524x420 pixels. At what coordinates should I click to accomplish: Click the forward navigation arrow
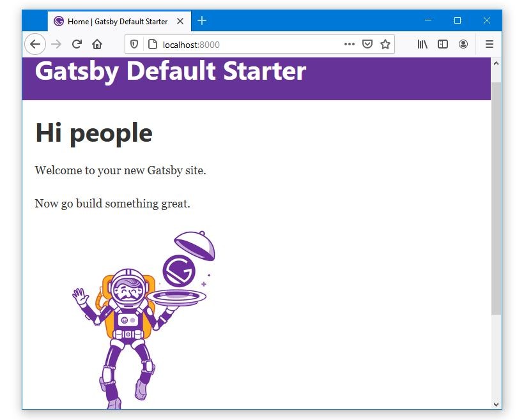coord(56,44)
